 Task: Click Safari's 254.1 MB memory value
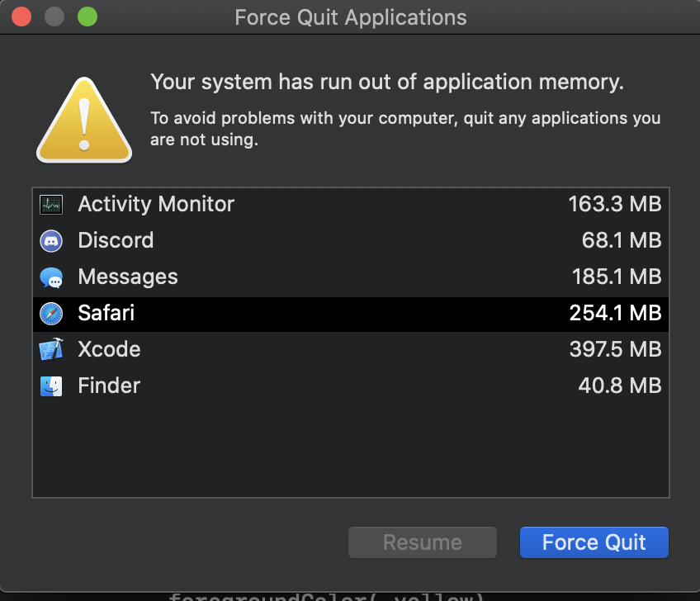pos(615,314)
